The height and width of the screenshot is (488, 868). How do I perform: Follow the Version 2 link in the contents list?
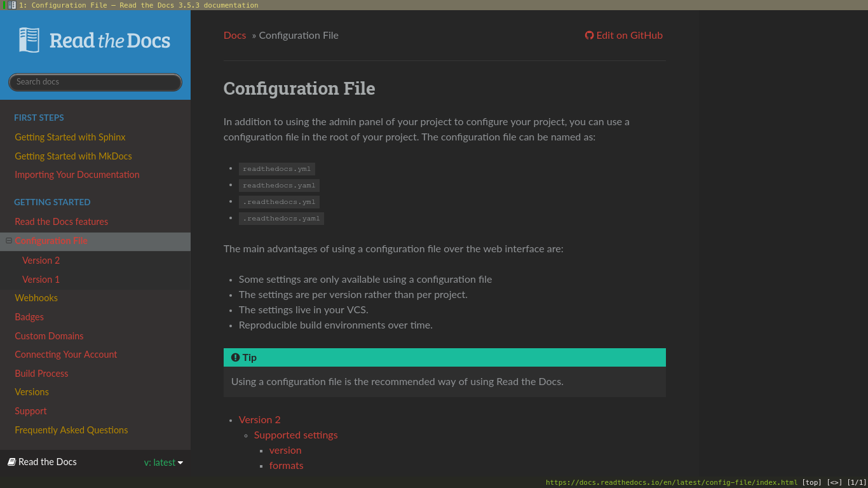click(259, 420)
